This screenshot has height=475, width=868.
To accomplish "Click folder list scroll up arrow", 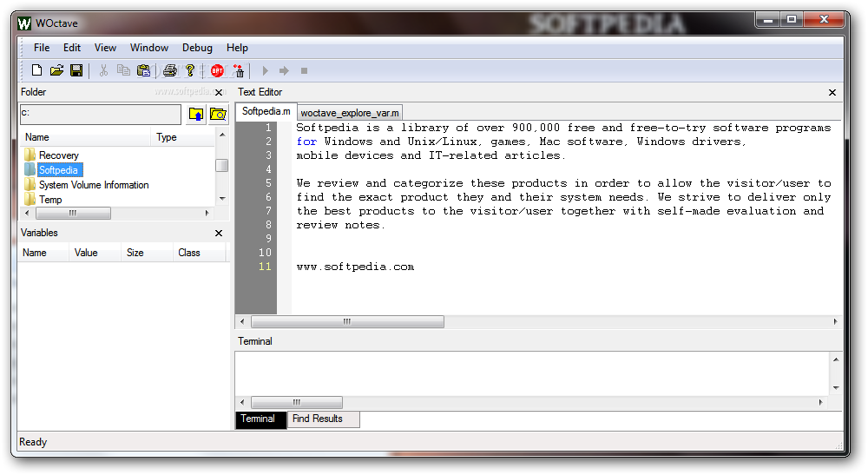I will (222, 135).
